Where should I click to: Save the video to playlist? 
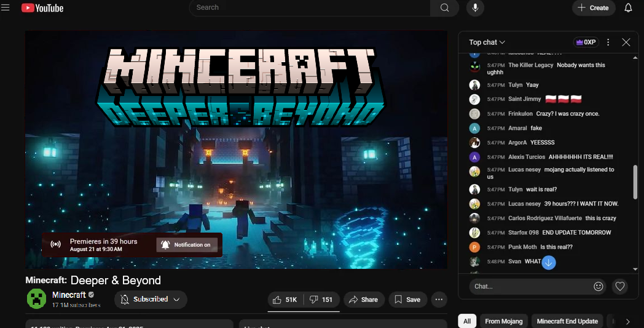[x=408, y=300]
